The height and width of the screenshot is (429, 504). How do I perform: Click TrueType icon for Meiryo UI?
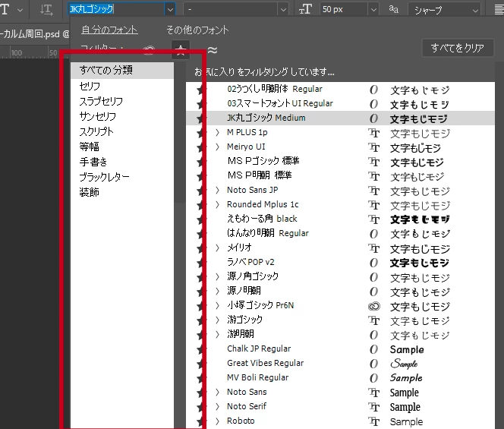373,147
